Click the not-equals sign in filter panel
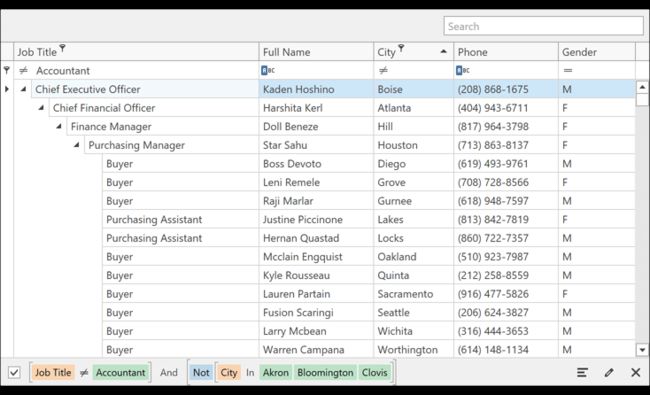650x395 pixels. point(84,373)
